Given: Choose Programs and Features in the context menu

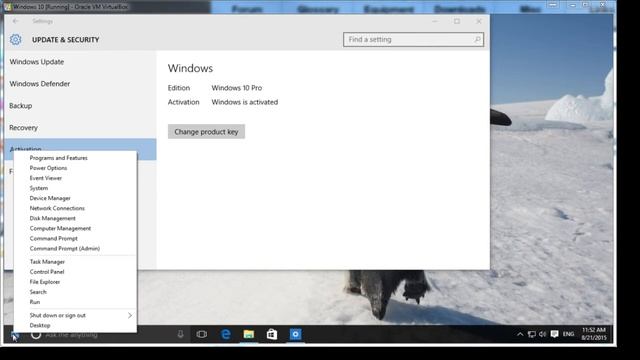Looking at the screenshot, I should point(76,158).
